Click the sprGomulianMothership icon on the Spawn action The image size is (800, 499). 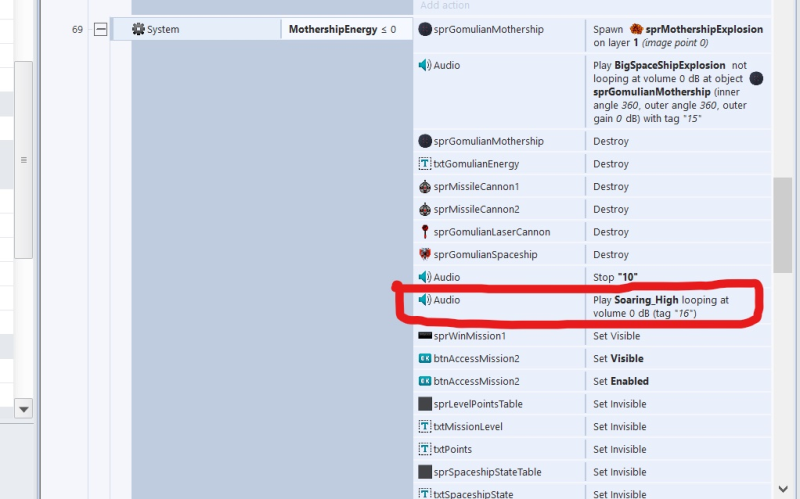click(x=425, y=30)
